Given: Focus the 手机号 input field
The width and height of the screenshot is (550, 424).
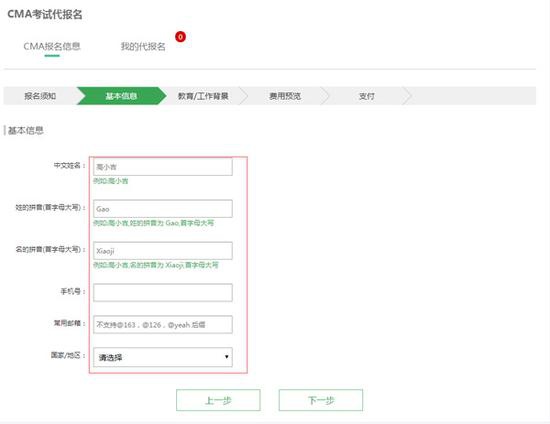Looking at the screenshot, I should 163,292.
